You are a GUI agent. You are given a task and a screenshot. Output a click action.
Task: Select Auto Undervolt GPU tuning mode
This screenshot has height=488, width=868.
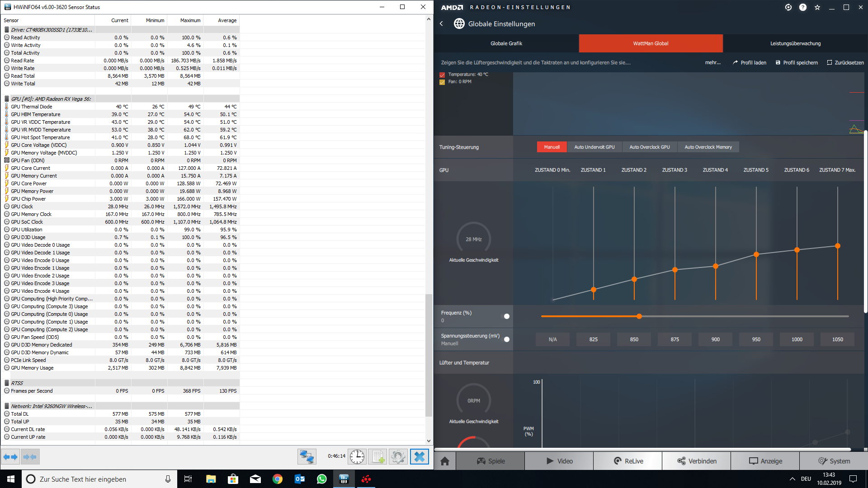(594, 147)
